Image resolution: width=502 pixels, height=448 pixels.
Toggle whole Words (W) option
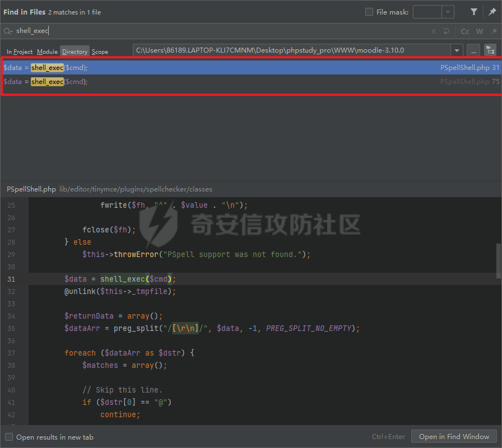tap(480, 31)
